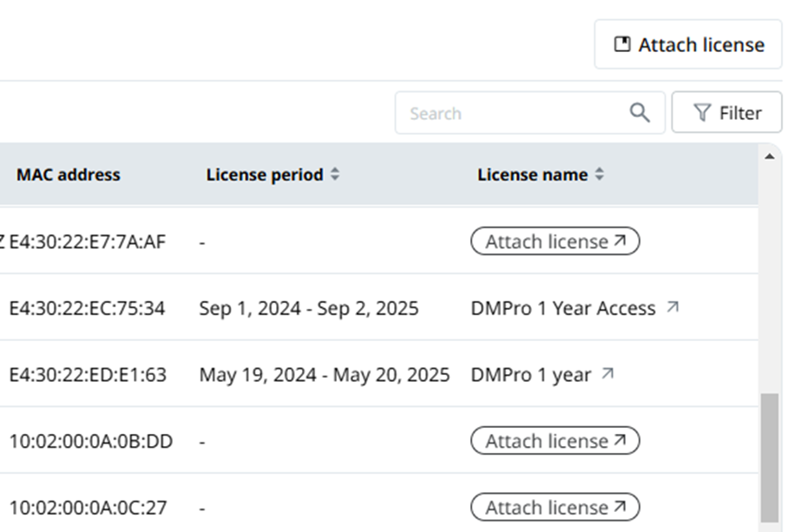Click the license icon in top button
The width and height of the screenshot is (807, 532).
click(x=622, y=44)
